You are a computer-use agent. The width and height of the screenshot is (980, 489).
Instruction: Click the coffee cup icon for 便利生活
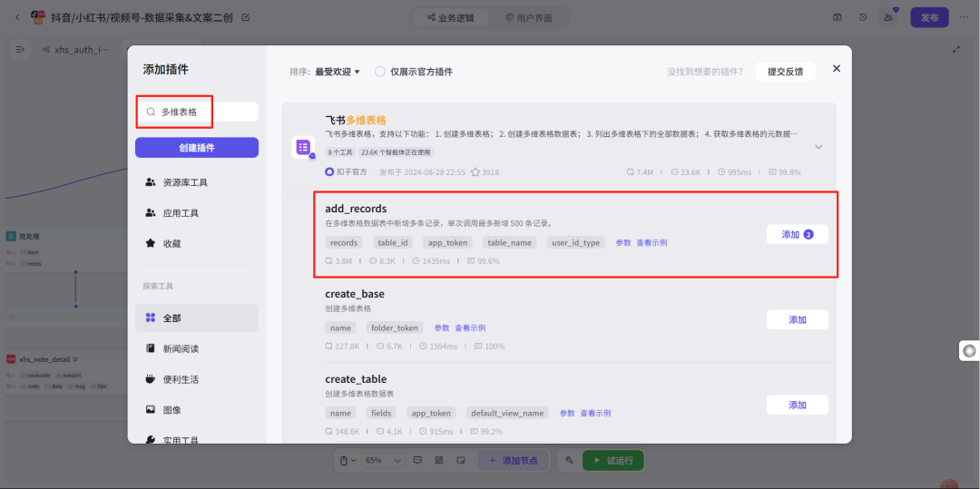coord(150,379)
